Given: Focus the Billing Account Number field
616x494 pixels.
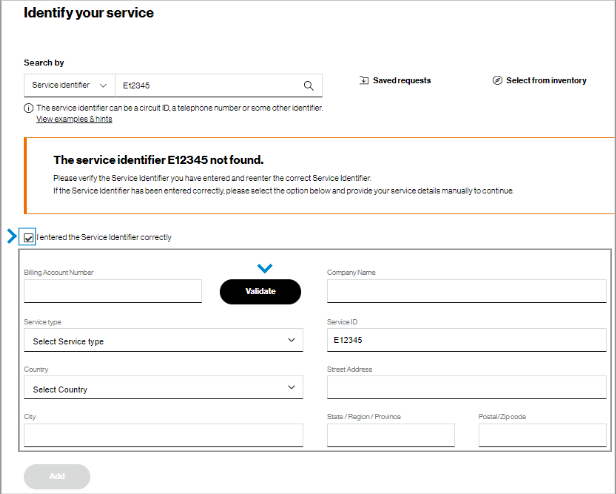Looking at the screenshot, I should [x=113, y=291].
